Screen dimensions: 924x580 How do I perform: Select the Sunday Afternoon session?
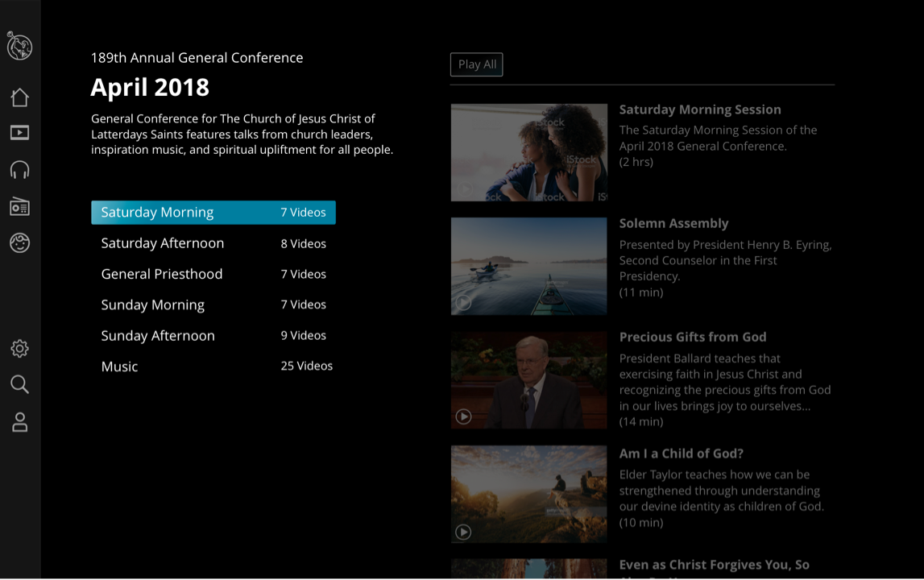[x=213, y=335]
